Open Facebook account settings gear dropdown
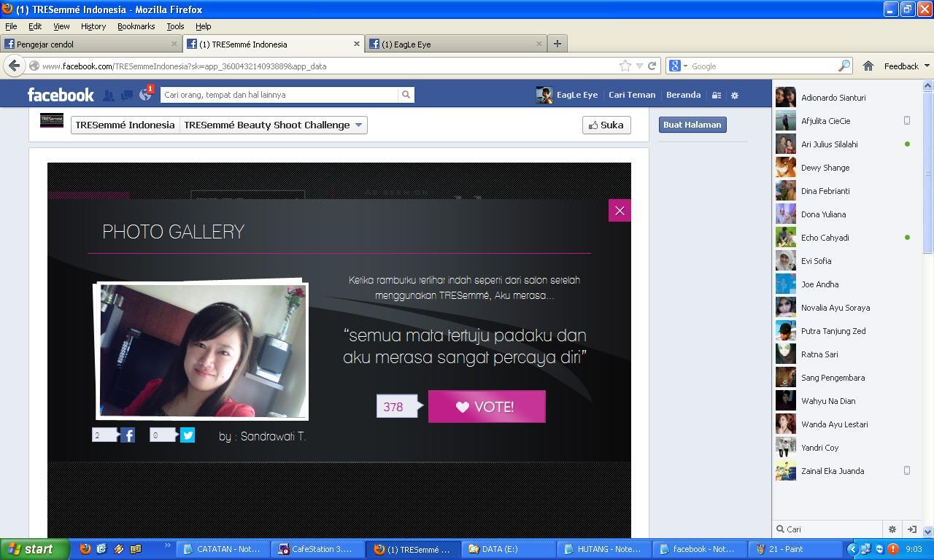The width and height of the screenshot is (934, 560). pos(735,95)
